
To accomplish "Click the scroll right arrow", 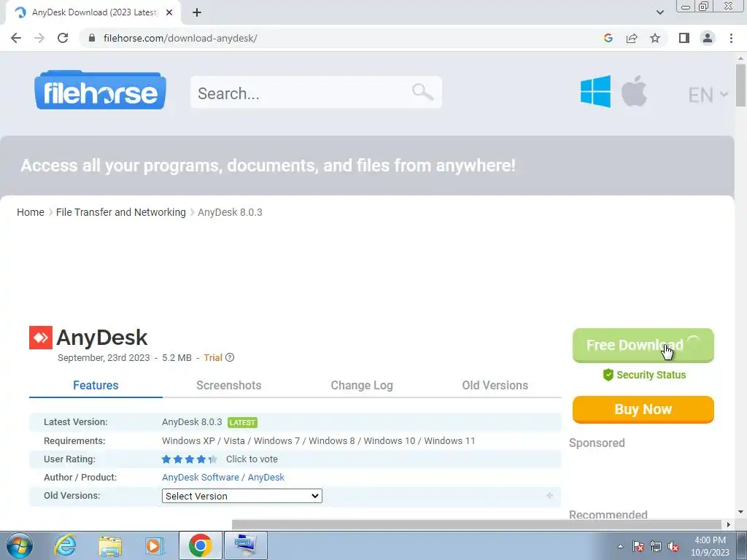I will point(729,524).
